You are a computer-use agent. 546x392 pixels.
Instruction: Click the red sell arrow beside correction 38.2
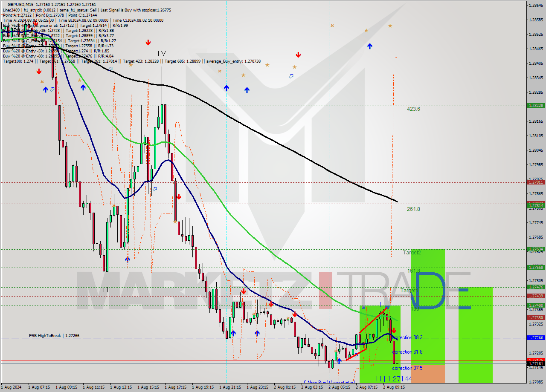pyautogui.click(x=394, y=330)
